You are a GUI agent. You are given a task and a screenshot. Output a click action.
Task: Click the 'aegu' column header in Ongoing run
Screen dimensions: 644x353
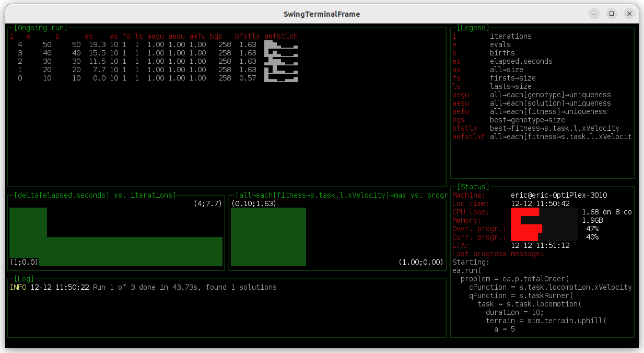(156, 36)
